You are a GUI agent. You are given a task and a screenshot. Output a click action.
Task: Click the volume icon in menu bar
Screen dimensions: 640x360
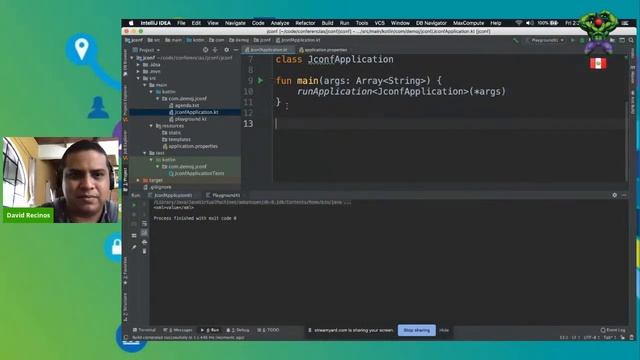(x=530, y=23)
